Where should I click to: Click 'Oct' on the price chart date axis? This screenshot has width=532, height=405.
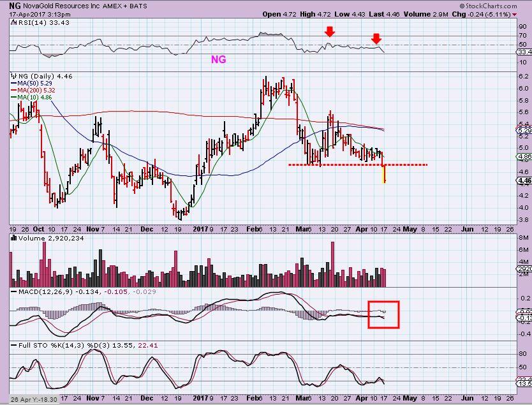point(38,230)
